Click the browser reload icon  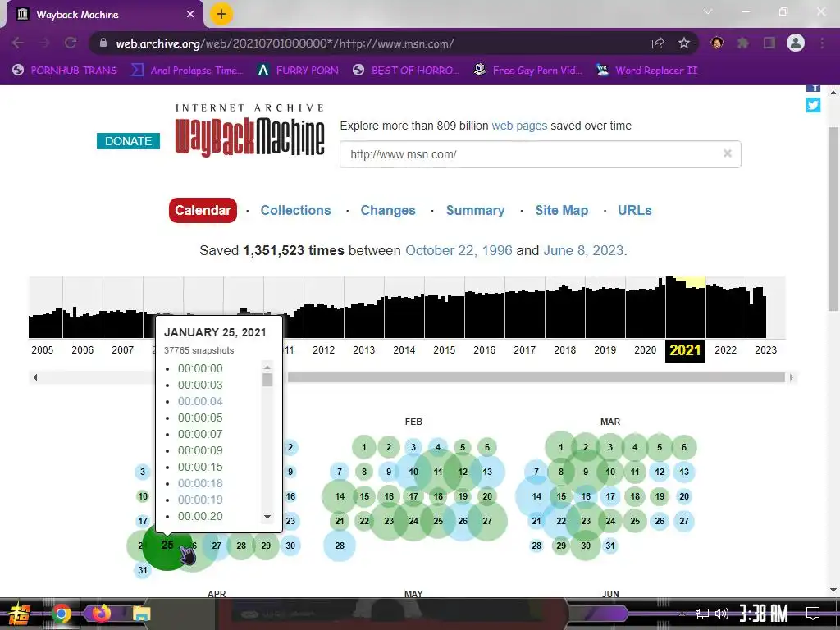click(x=71, y=43)
